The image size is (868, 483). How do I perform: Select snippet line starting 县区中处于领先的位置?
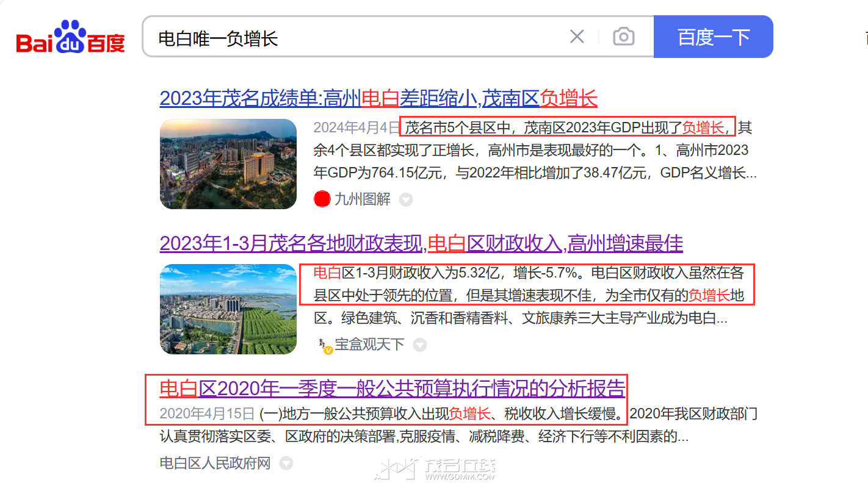(x=529, y=296)
